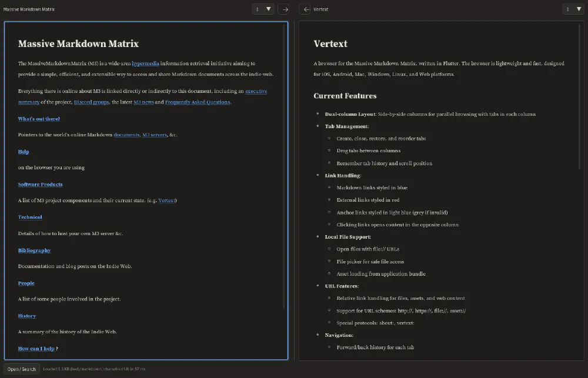Click the Tab Management bullet
The image size is (588, 378).
click(347, 126)
